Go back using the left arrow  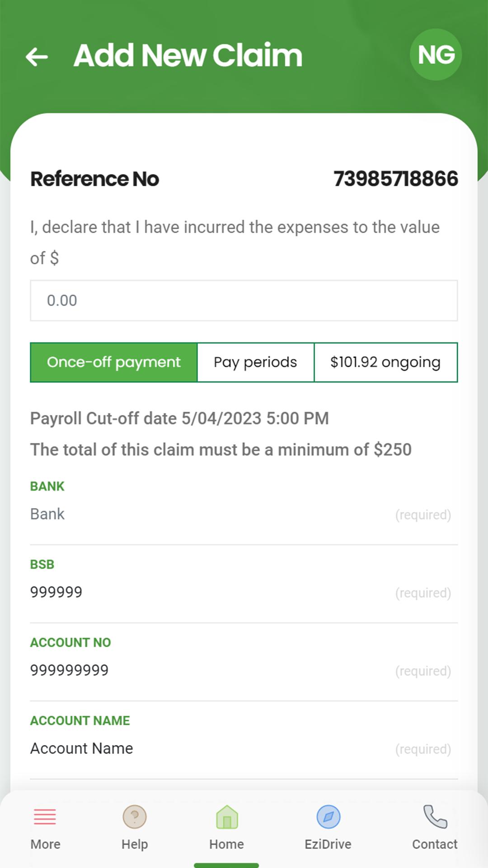point(37,57)
